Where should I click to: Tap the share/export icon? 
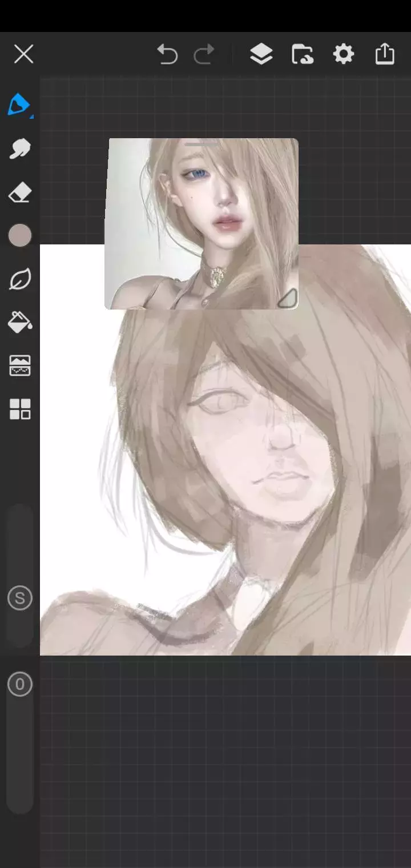coord(385,54)
